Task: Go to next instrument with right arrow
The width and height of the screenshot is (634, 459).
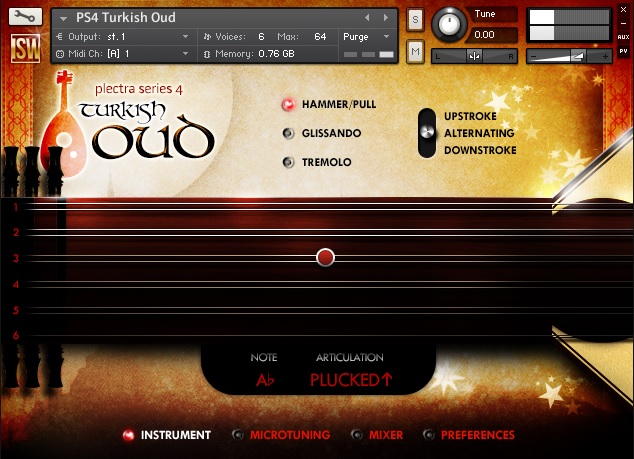Action: [x=386, y=17]
